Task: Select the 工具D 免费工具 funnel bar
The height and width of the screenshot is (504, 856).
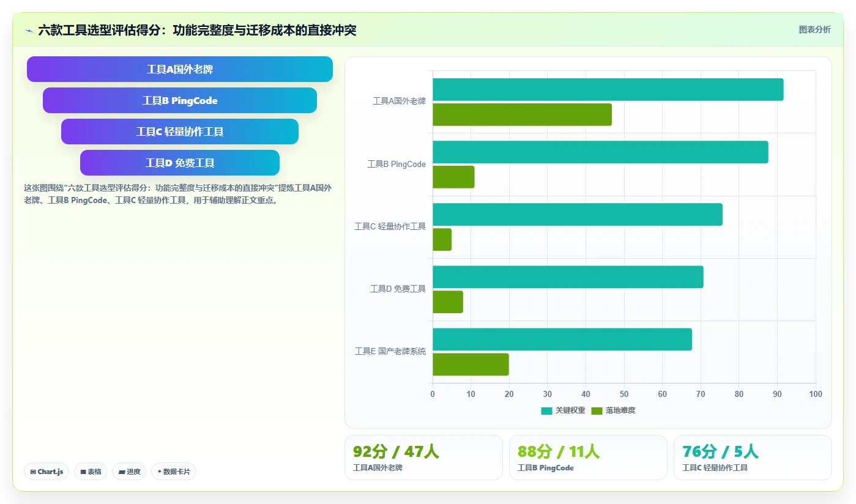Action: pos(180,163)
